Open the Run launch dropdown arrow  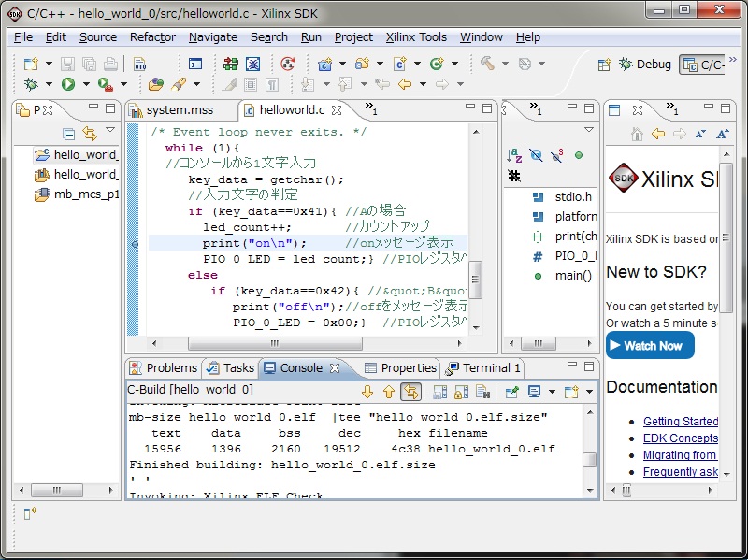(86, 84)
